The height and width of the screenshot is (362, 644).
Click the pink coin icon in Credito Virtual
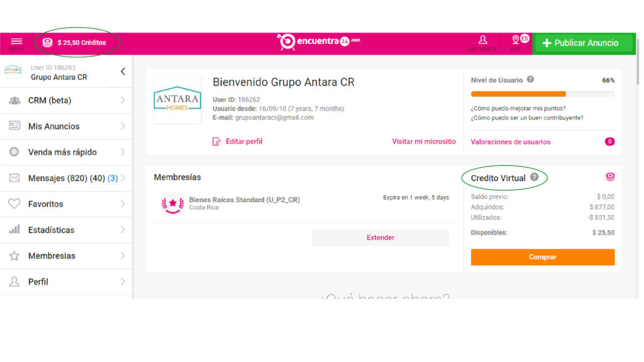click(610, 177)
